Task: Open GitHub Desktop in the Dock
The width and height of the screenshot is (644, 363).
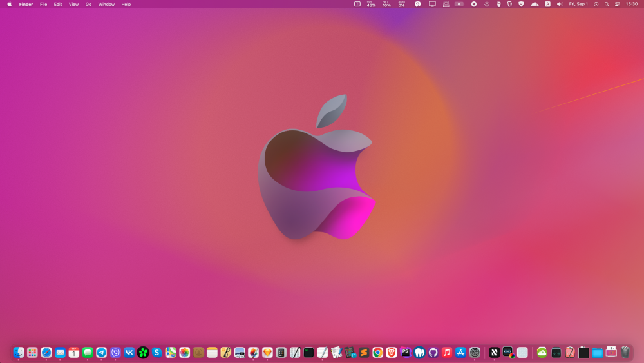Action: [x=433, y=352]
